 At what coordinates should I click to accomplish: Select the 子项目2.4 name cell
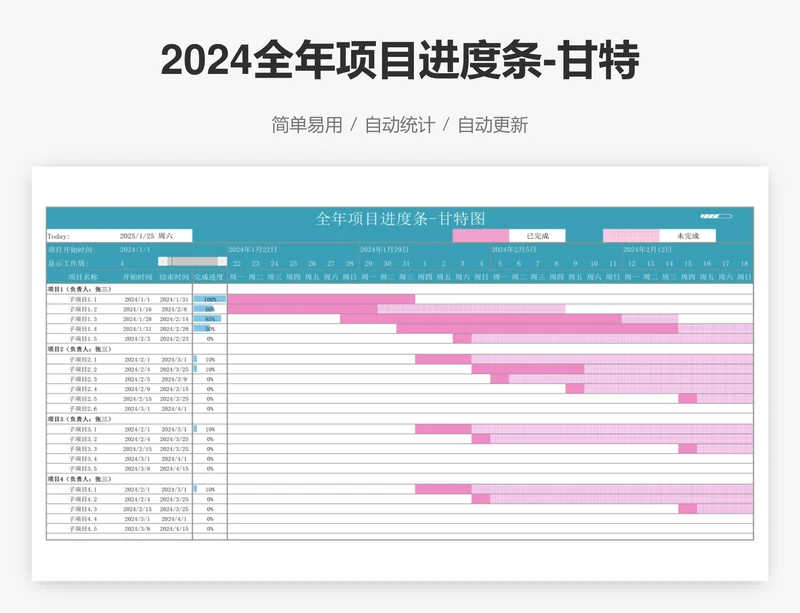pyautogui.click(x=83, y=389)
